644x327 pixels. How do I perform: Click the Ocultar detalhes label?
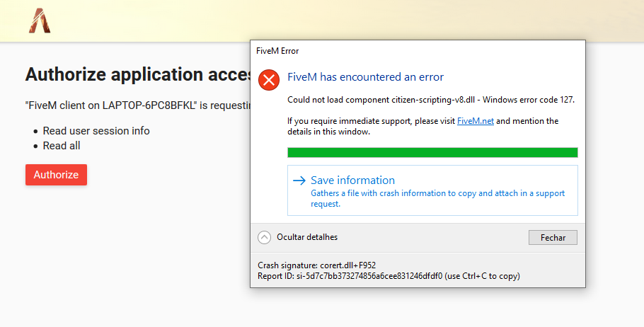click(x=307, y=237)
